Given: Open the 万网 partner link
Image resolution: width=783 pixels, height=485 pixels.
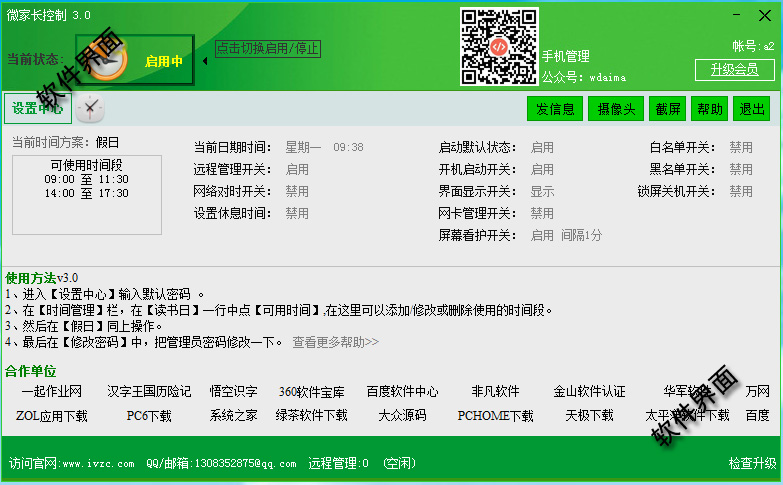Looking at the screenshot, I should point(758,391).
